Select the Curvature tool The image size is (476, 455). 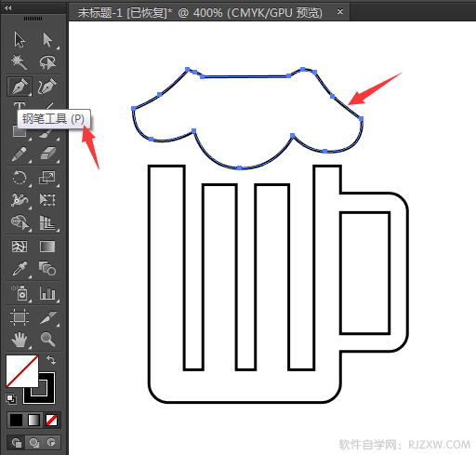click(47, 87)
